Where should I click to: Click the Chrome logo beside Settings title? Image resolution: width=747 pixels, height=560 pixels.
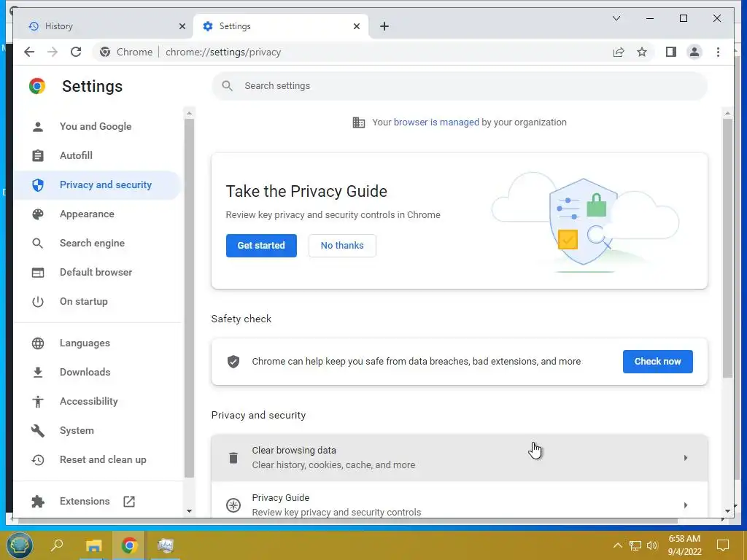pyautogui.click(x=37, y=86)
